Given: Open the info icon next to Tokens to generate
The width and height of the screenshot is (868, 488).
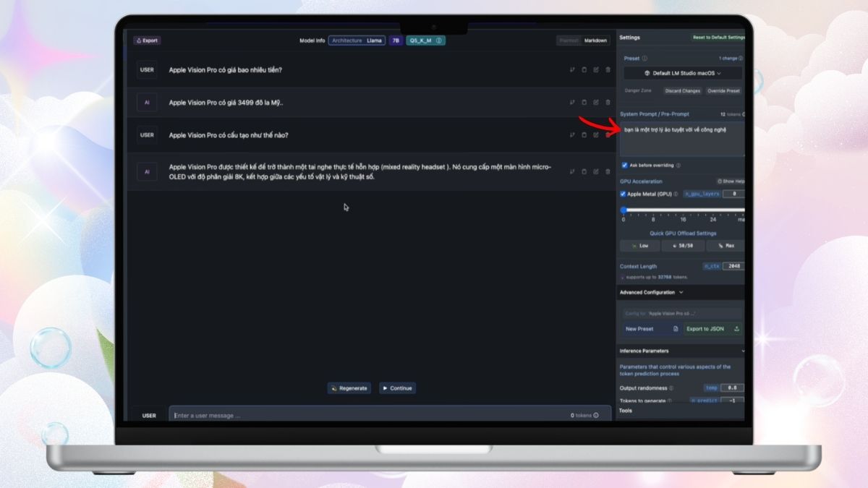Looking at the screenshot, I should tap(670, 401).
